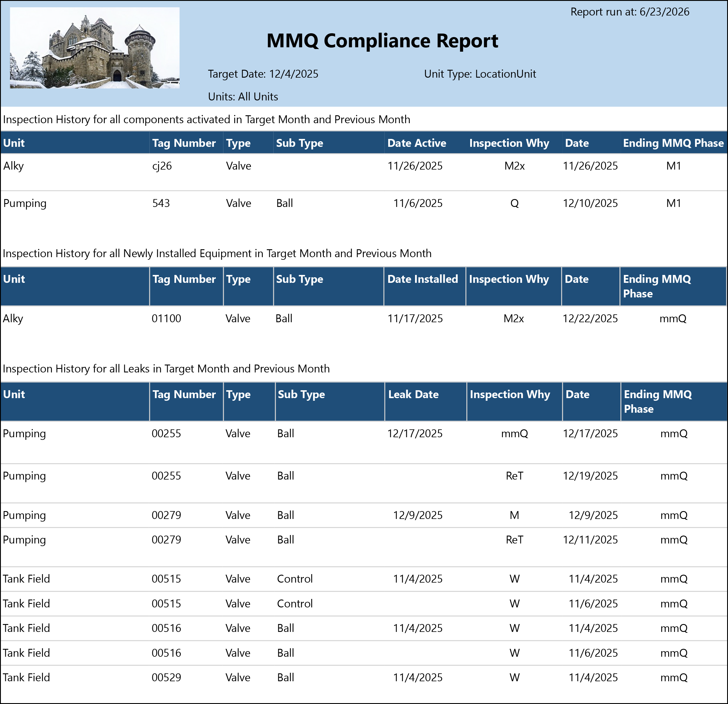Click the 11/6/2025 date for tag 00515

pos(593,604)
